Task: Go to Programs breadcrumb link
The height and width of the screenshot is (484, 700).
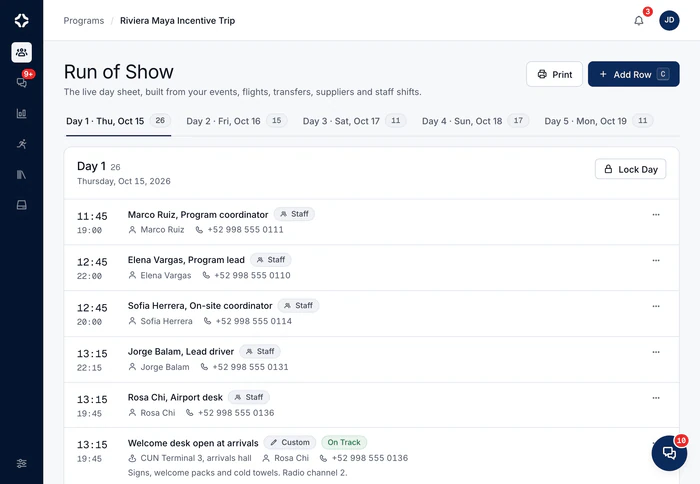Action: coord(83,21)
